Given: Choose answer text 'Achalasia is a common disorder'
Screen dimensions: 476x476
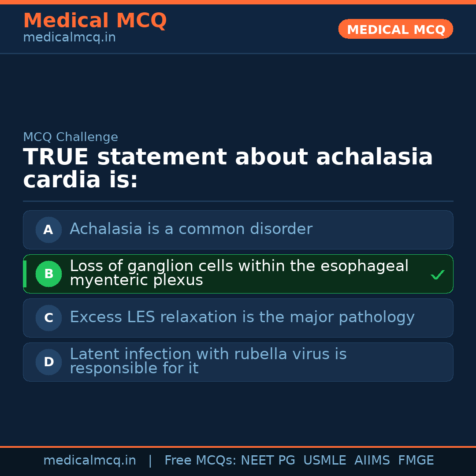Looking at the screenshot, I should (191, 229).
